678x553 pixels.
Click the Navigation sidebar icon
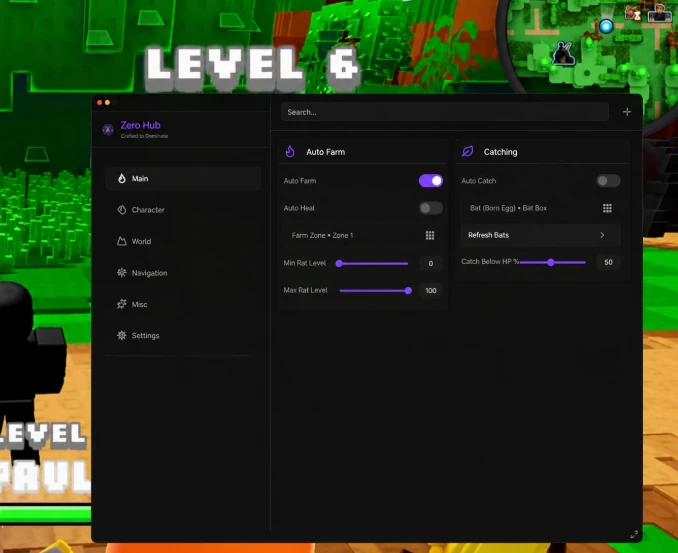click(122, 272)
